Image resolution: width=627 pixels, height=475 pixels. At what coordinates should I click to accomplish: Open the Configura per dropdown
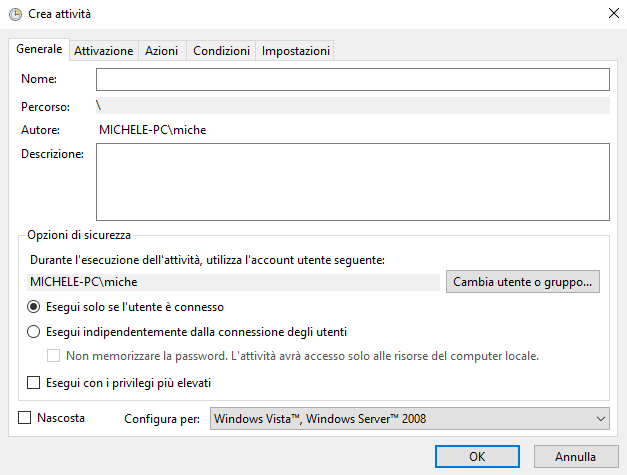pyautogui.click(x=410, y=419)
